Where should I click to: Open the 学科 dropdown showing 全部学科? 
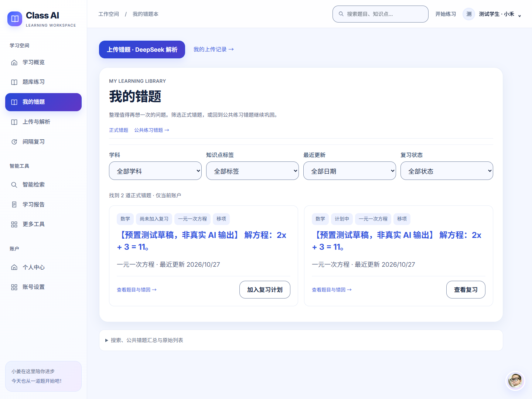click(x=155, y=171)
